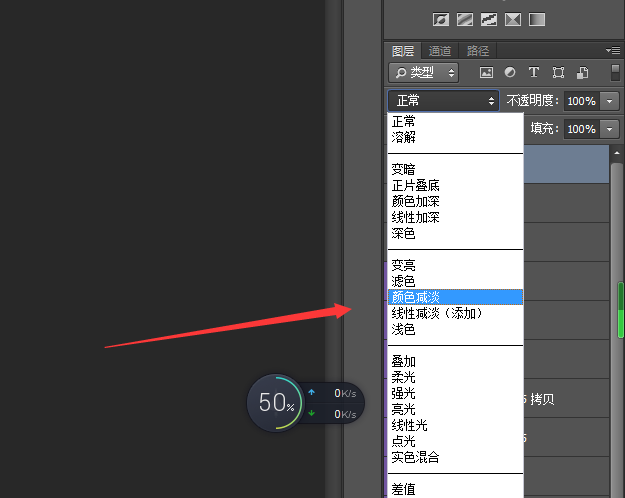Select 强光 blend mode
The height and width of the screenshot is (498, 625).
point(455,394)
